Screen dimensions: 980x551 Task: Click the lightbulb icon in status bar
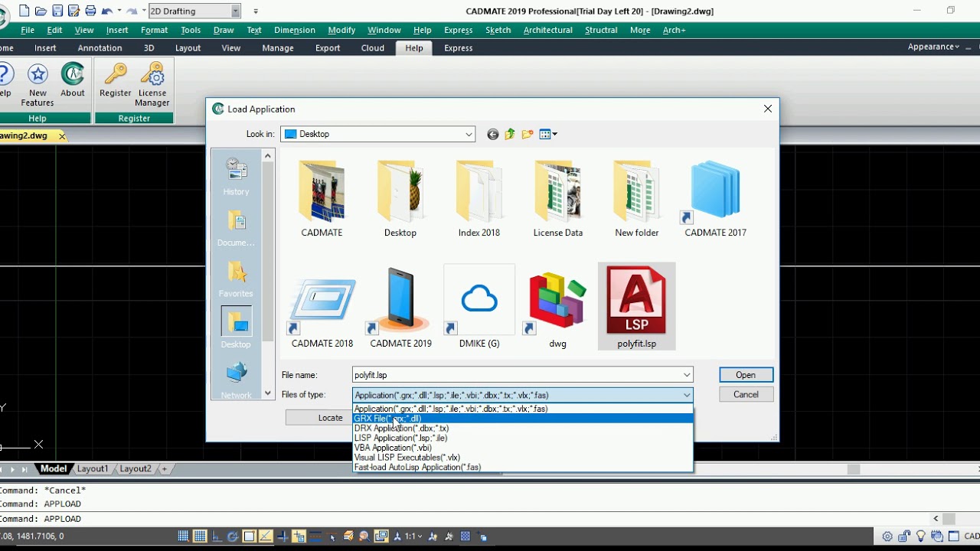[921, 536]
